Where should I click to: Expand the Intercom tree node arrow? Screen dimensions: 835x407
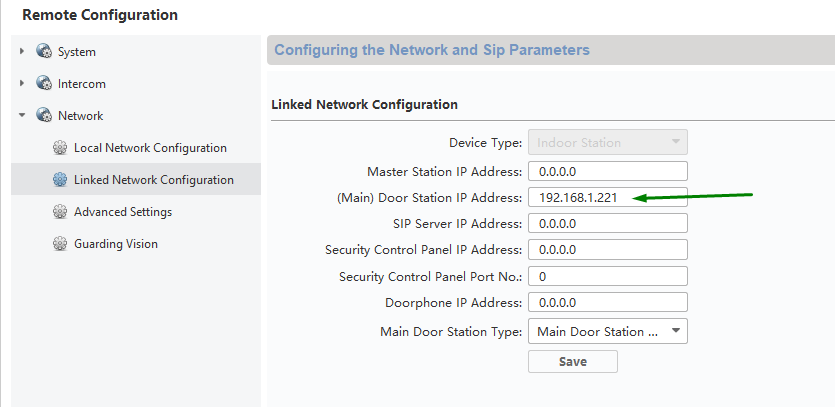[x=22, y=83]
